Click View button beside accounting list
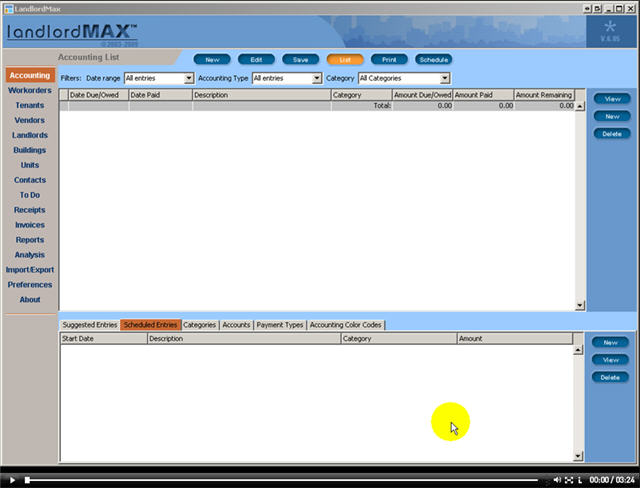640x488 pixels. coord(612,99)
